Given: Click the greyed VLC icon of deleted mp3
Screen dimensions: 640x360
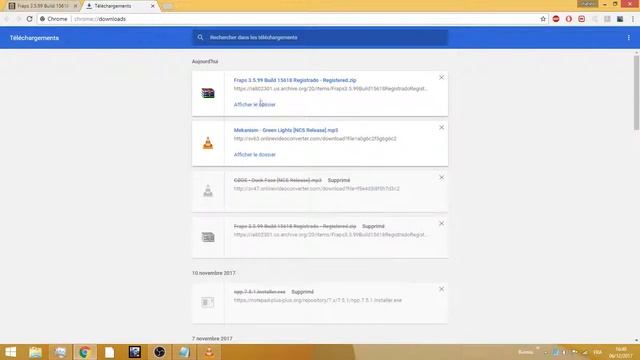Looking at the screenshot, I should 208,191.
